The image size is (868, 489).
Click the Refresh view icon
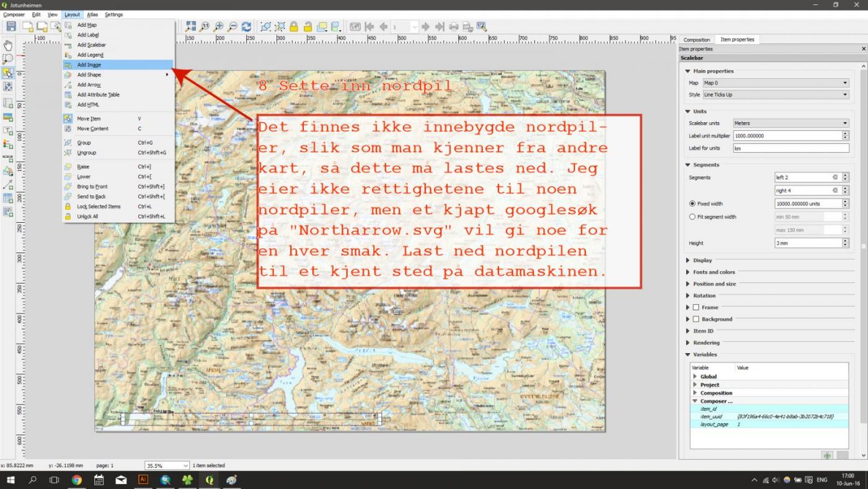(247, 26)
